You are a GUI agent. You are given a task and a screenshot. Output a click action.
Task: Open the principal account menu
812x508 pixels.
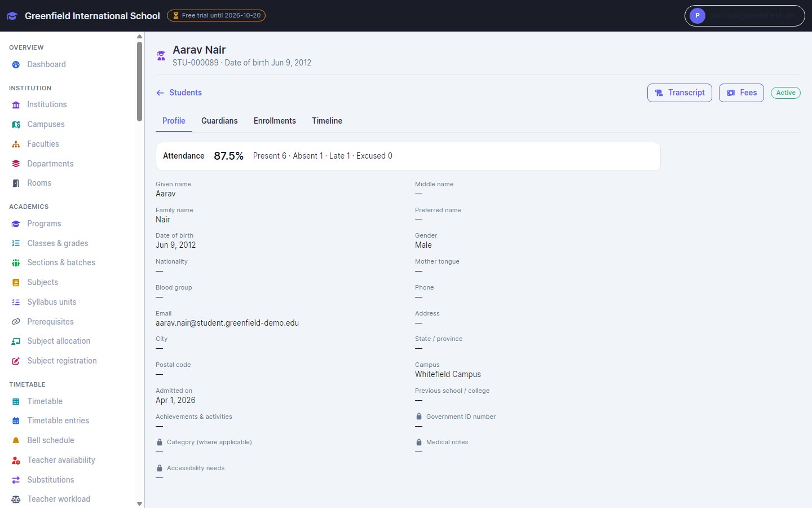tap(744, 16)
